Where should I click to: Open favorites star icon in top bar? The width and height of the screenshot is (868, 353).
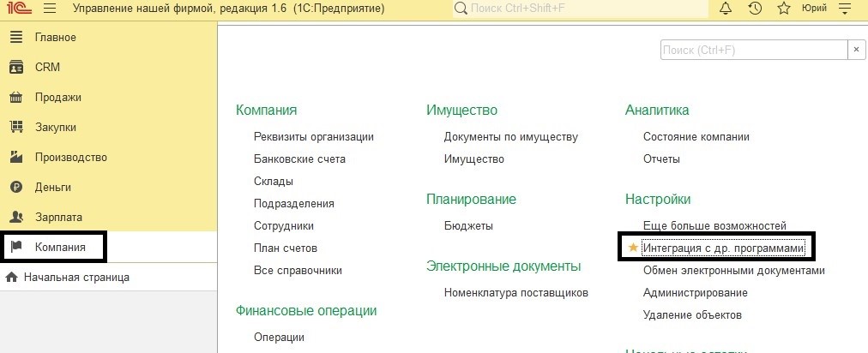(x=783, y=9)
